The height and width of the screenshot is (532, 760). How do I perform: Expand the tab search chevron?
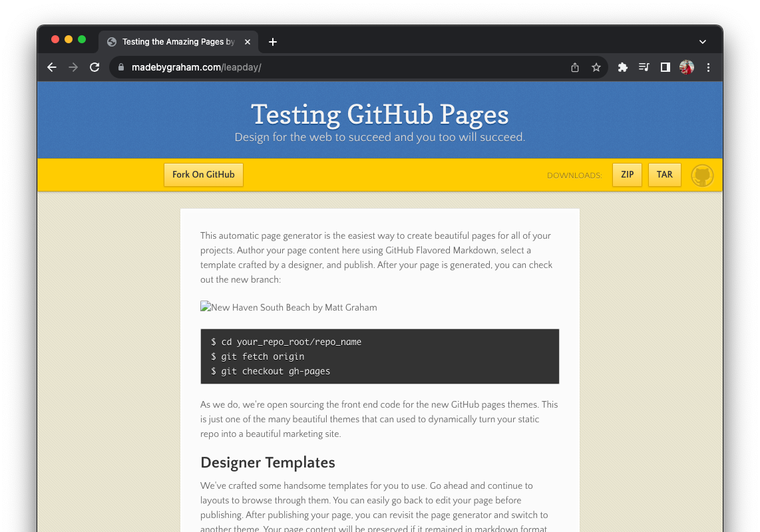click(x=702, y=42)
